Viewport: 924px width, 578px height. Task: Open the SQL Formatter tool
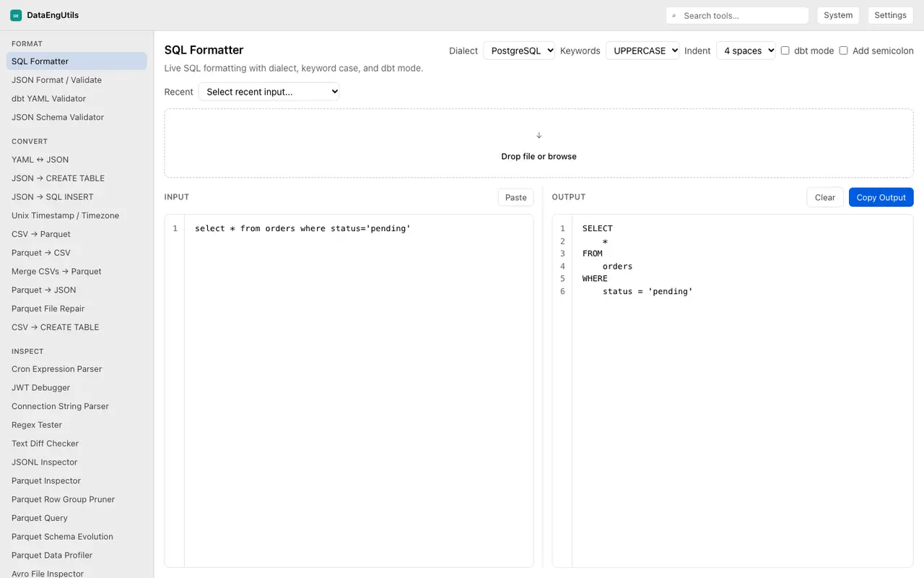[77, 61]
